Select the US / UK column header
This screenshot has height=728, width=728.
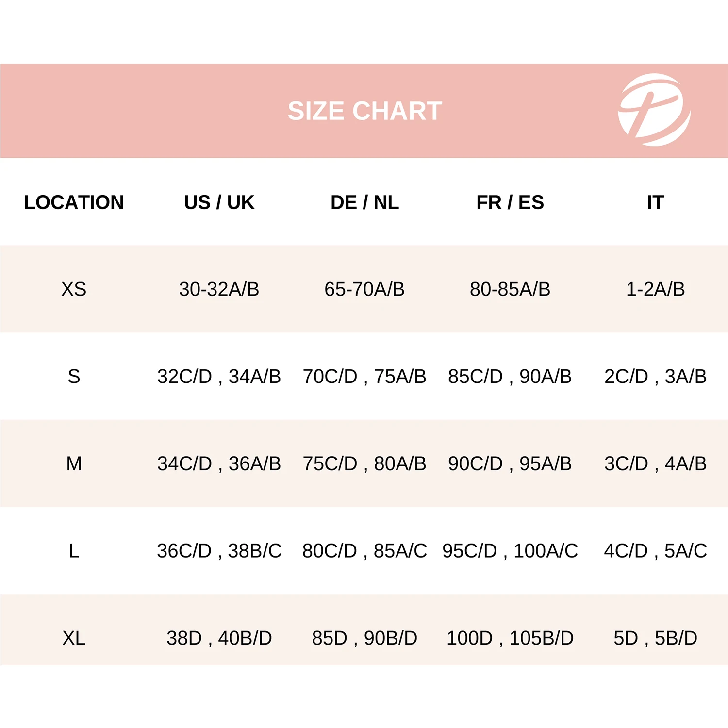point(219,202)
